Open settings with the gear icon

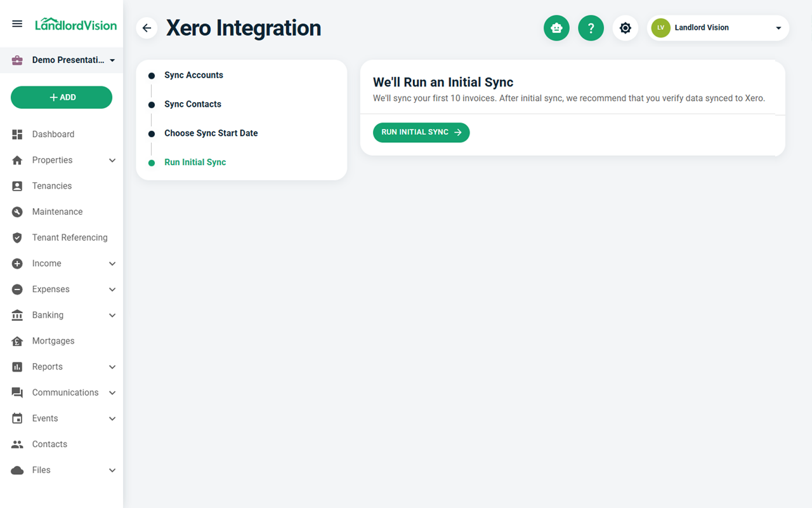(x=625, y=28)
